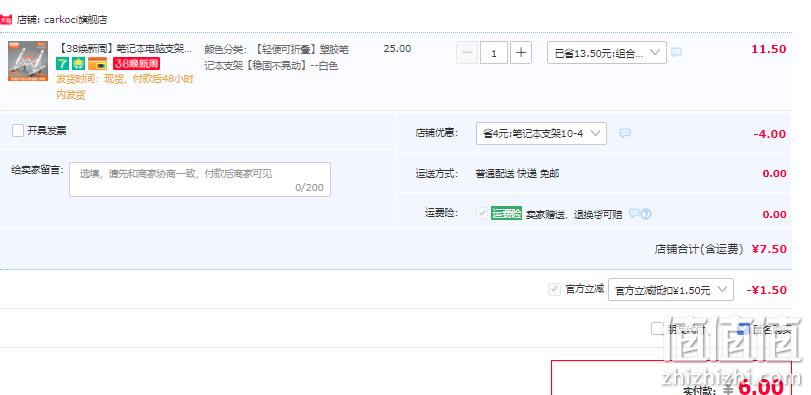Click the 颜色分类 product variant description
Screen dimensions: 811x395
(277, 57)
